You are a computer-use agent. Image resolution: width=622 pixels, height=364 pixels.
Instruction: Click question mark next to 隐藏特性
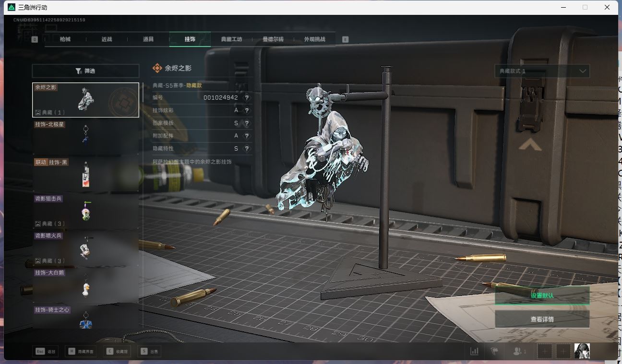coord(247,149)
